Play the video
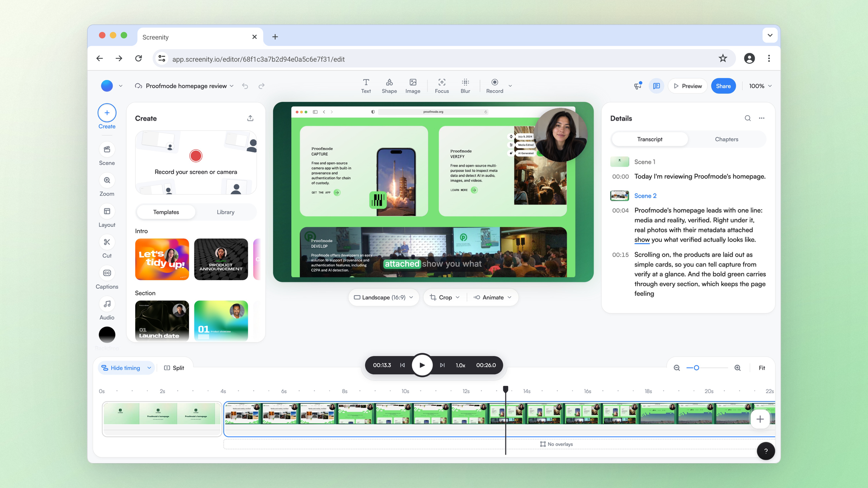Image resolution: width=868 pixels, height=488 pixels. point(422,365)
